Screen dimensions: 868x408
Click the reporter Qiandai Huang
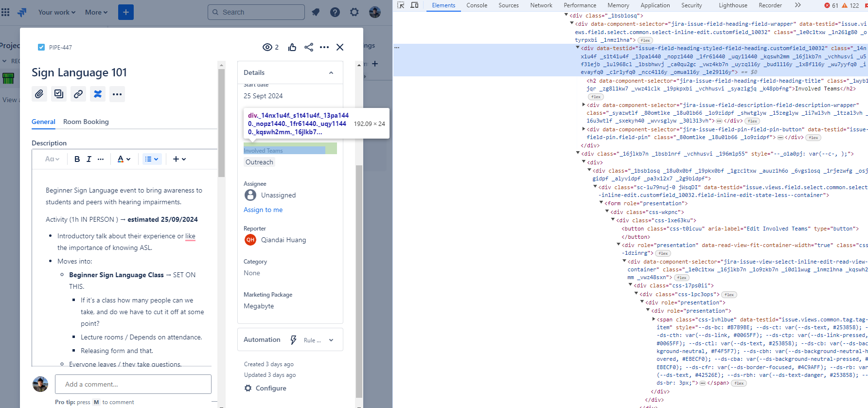275,240
